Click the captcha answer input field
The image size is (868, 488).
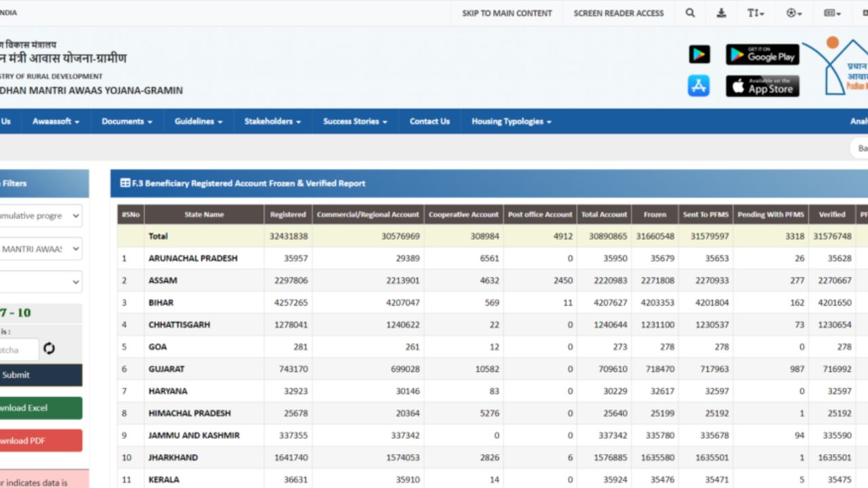click(x=19, y=350)
